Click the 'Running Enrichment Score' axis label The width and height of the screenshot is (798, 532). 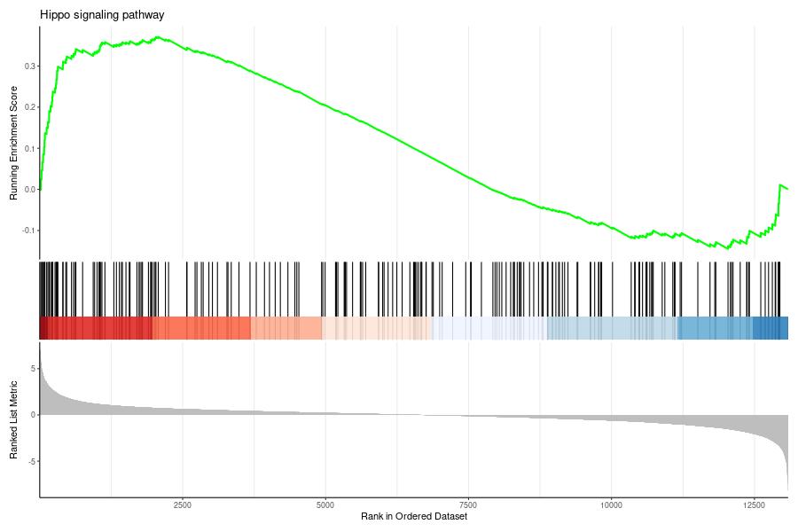point(13,143)
